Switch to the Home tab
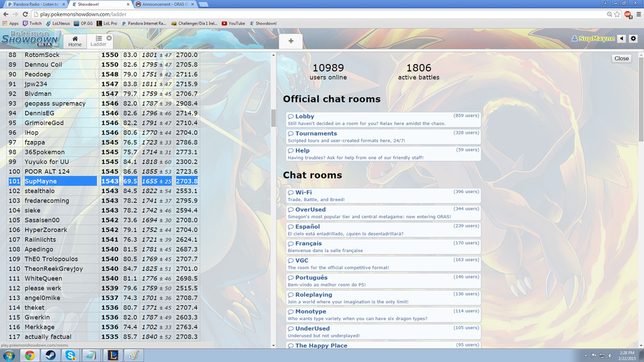Image resolution: width=644 pixels, height=362 pixels. click(75, 41)
